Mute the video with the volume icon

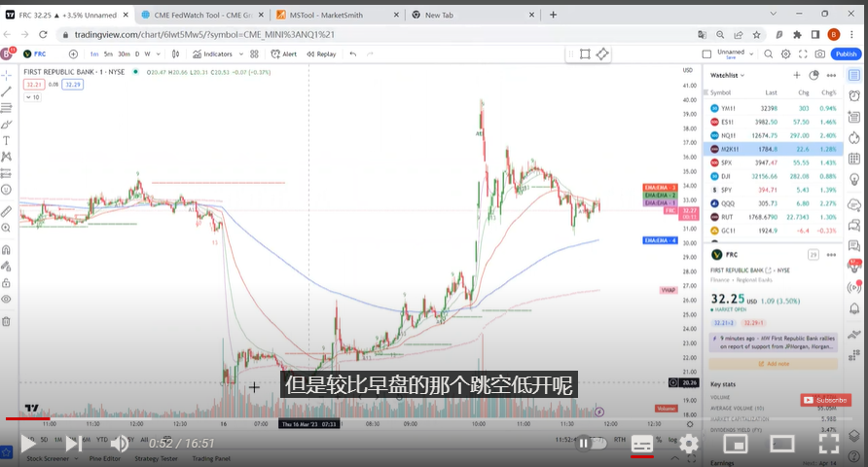click(x=119, y=444)
